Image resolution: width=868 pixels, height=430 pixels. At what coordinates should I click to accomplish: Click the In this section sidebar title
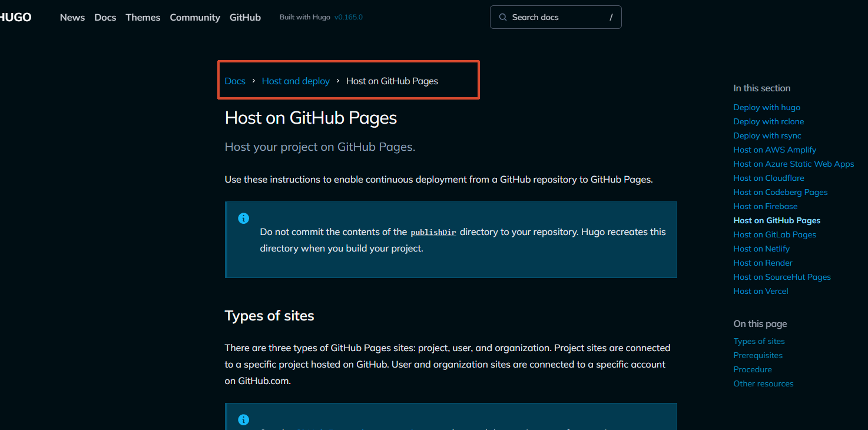click(x=762, y=88)
